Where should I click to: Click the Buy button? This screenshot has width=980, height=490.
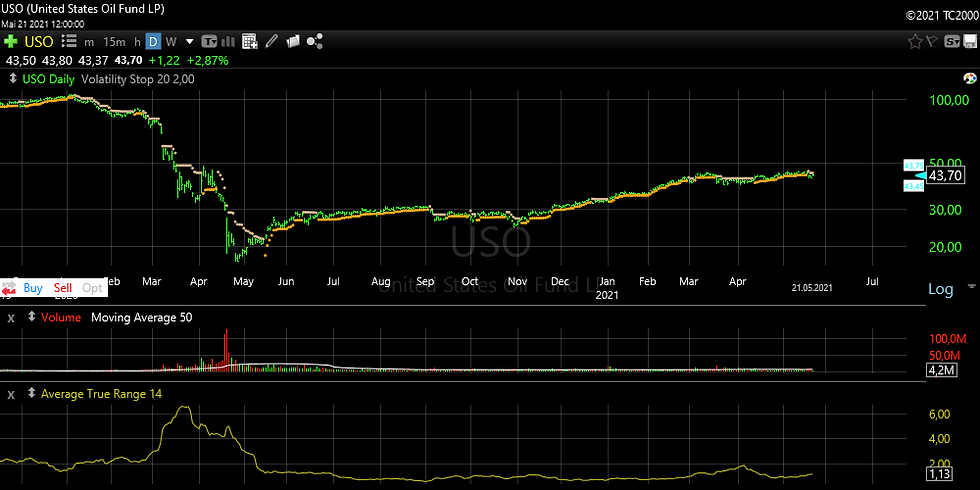[x=33, y=288]
